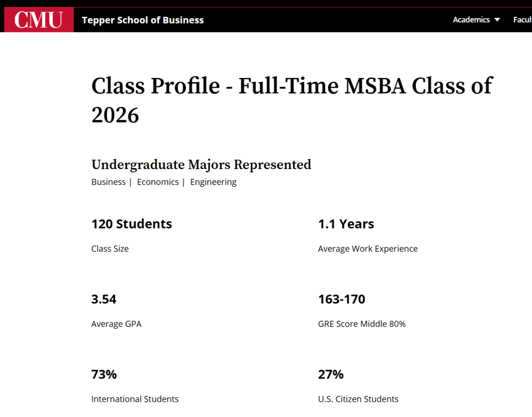Click the Average Work Experience label
This screenshot has width=532, height=417.
point(367,249)
